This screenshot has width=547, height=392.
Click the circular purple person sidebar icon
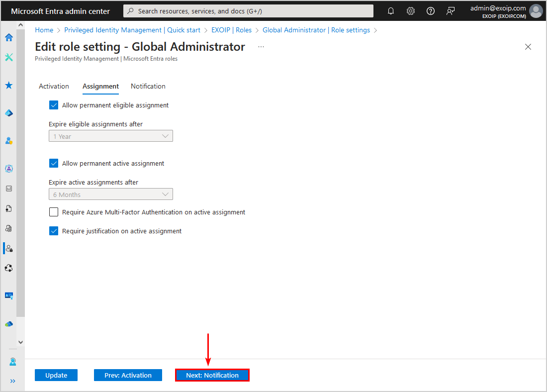pos(9,169)
